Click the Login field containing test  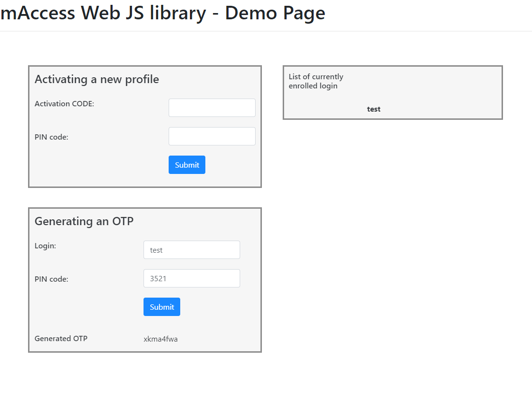(191, 250)
